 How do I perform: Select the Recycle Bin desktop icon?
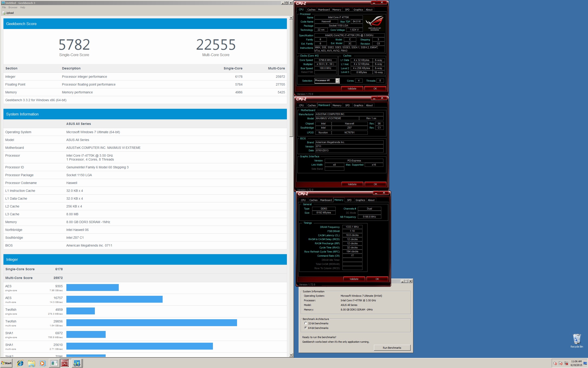point(577,341)
